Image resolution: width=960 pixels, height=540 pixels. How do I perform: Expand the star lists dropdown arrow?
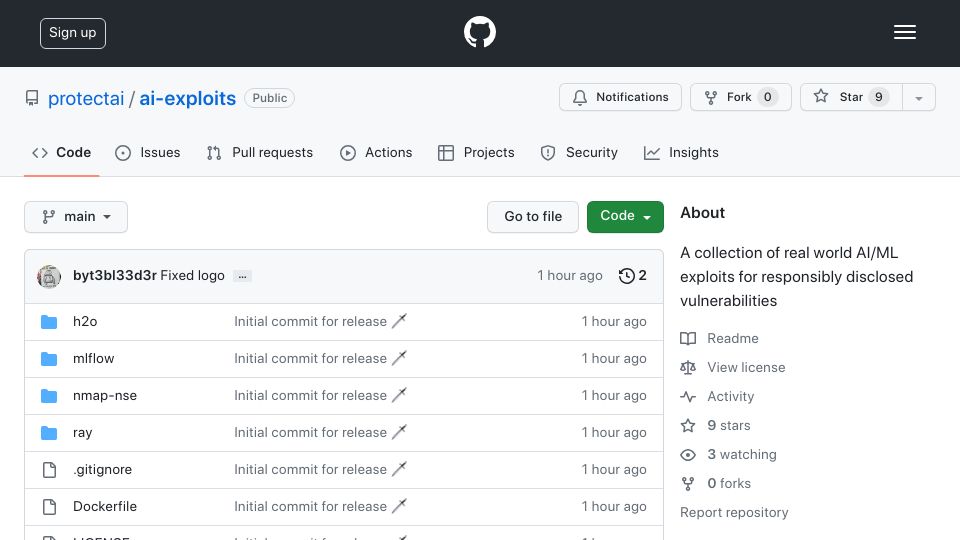918,97
